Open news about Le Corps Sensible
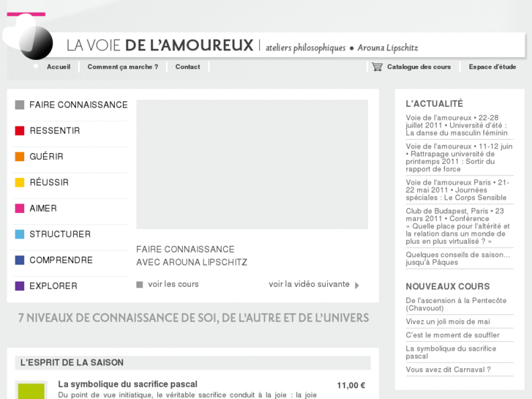 pyautogui.click(x=457, y=190)
